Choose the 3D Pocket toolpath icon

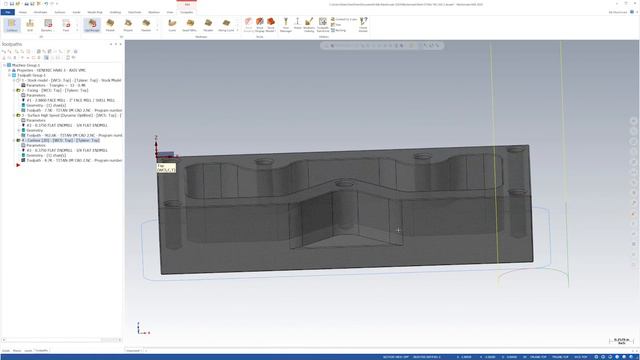110,25
